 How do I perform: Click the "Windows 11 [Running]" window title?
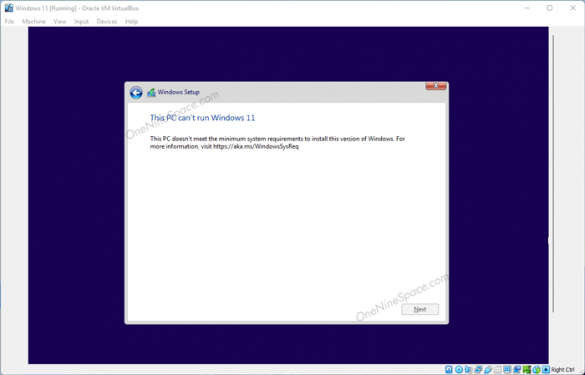pyautogui.click(x=46, y=8)
